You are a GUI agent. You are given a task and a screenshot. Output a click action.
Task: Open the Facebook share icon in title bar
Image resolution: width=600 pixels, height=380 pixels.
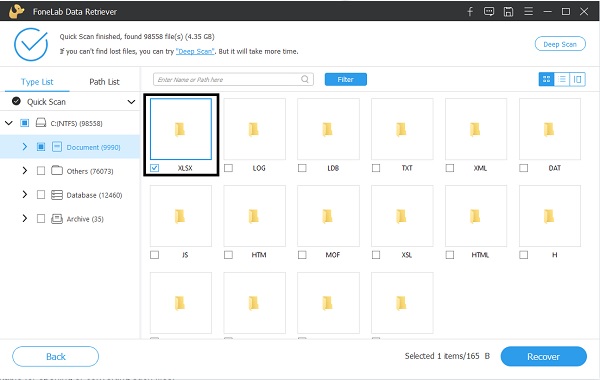[x=470, y=11]
